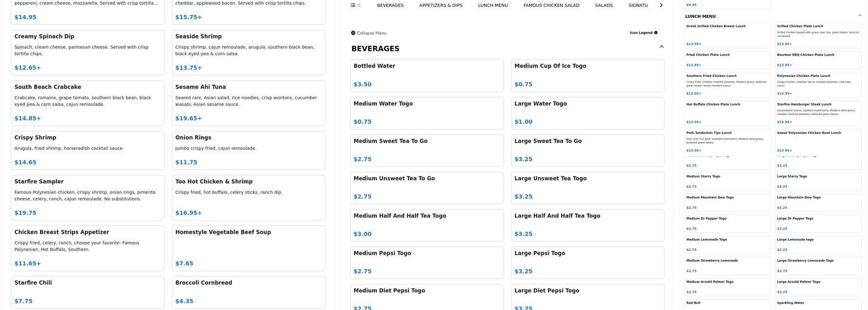Select the Salads category tab

[x=604, y=6]
